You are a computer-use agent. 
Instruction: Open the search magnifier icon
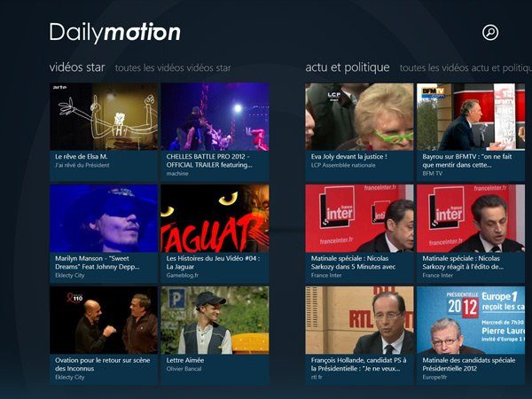[490, 33]
